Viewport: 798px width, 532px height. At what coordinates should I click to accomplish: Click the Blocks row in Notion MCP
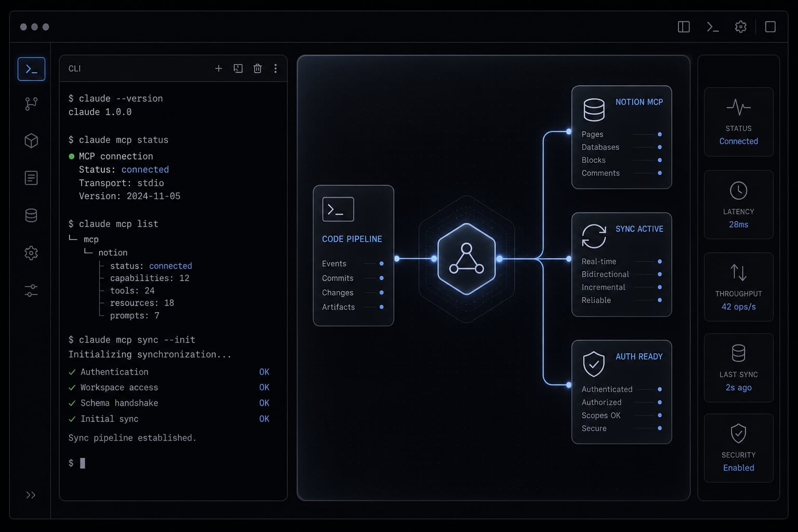point(621,160)
